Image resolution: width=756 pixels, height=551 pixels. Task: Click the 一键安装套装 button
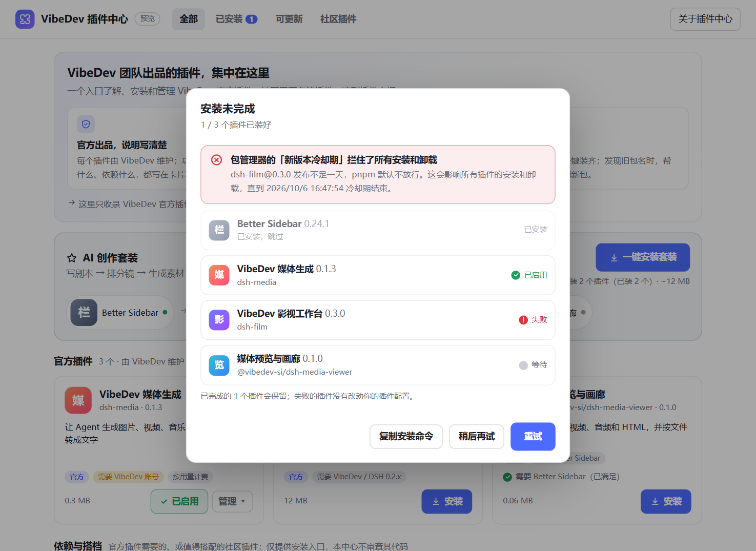(643, 257)
